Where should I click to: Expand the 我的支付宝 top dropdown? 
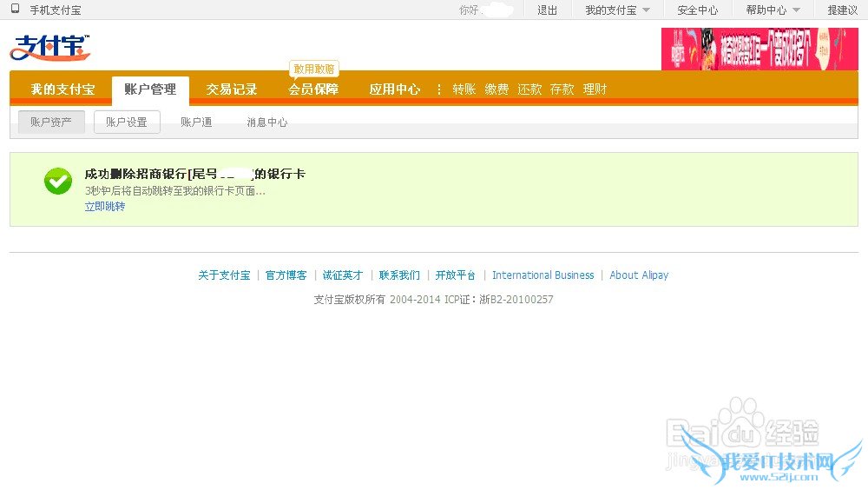point(617,10)
